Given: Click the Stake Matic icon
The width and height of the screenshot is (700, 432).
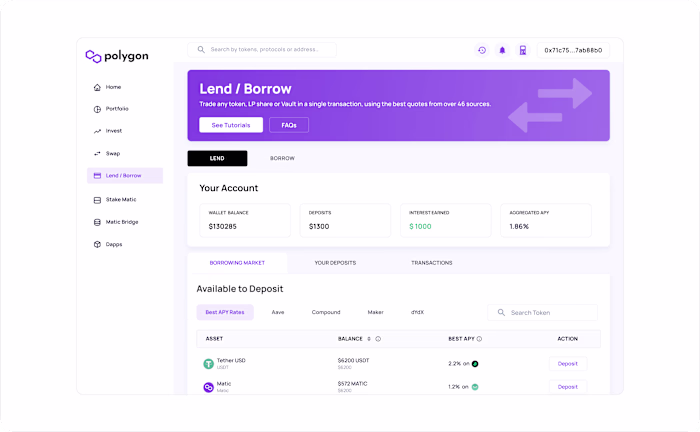Looking at the screenshot, I should 97,200.
